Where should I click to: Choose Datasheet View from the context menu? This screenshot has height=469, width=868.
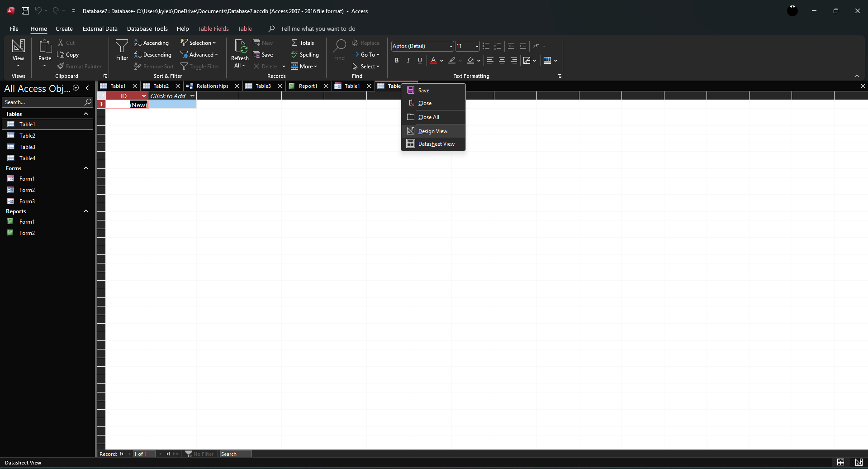coord(433,144)
